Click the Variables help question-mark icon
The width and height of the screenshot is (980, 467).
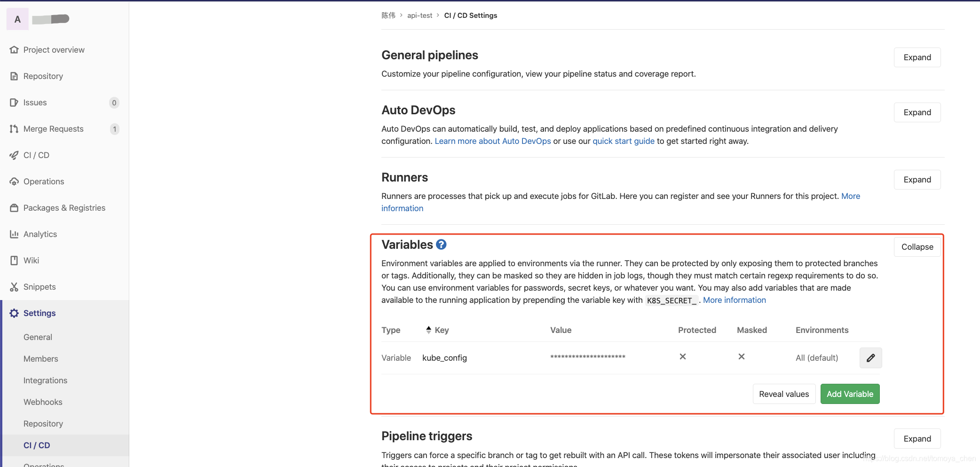point(441,245)
